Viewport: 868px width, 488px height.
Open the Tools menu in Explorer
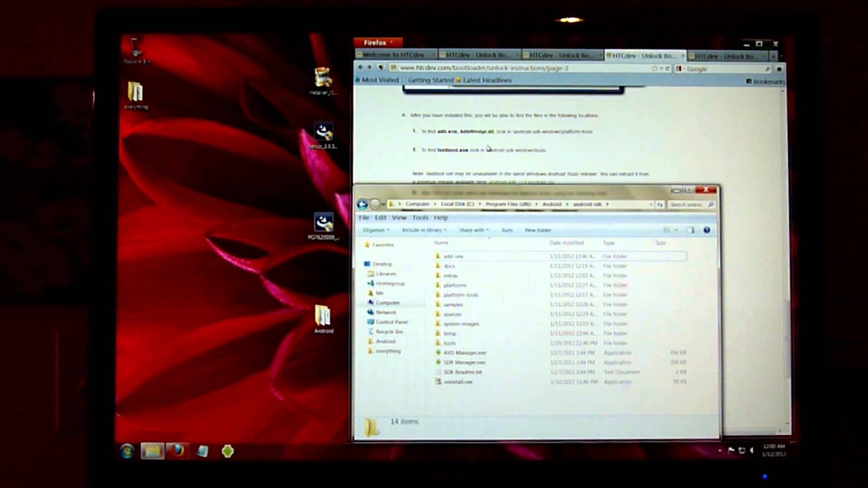pyautogui.click(x=420, y=218)
